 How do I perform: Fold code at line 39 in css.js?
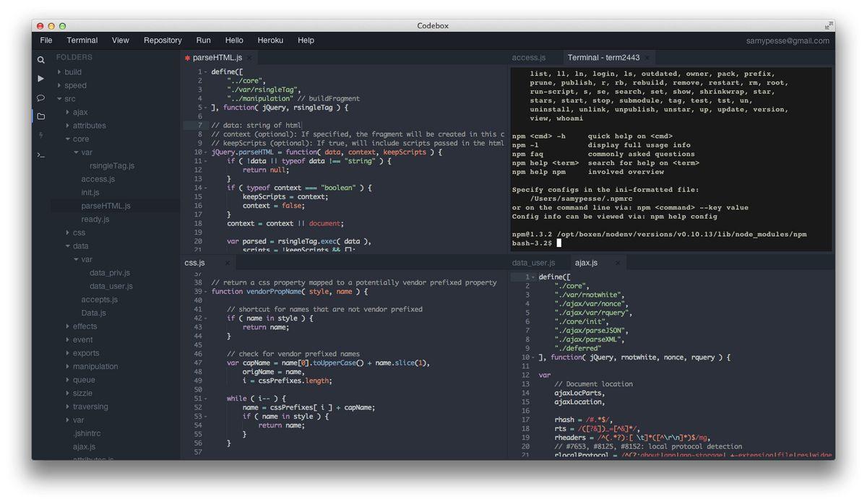(205, 292)
